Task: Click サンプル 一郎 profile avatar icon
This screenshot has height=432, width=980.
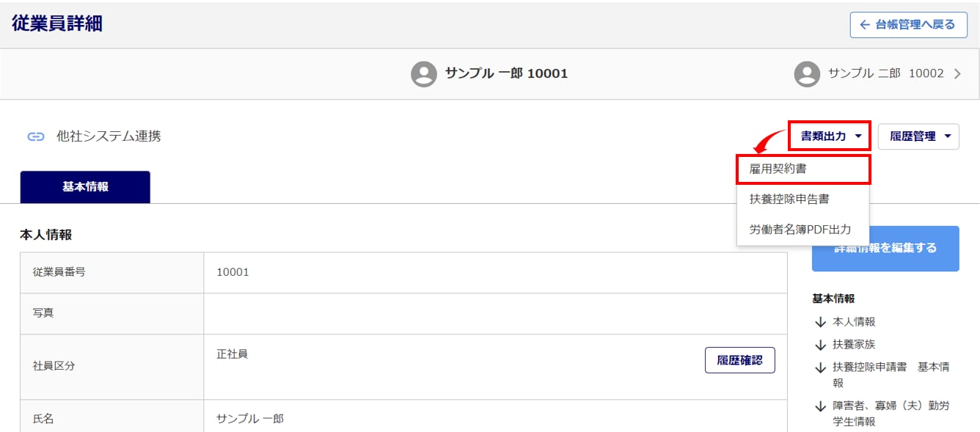Action: tap(424, 74)
